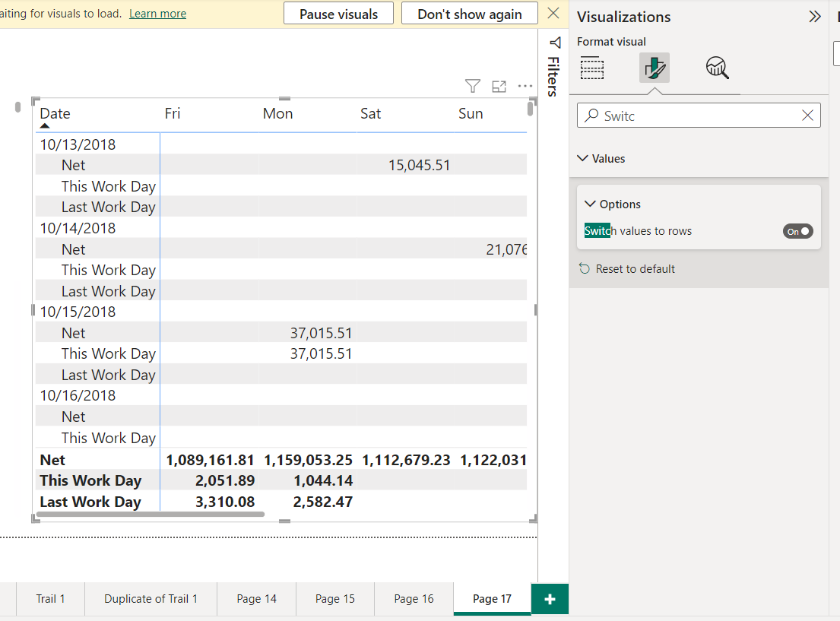
Task: Click the bold Last Work Day total label
Action: (90, 502)
